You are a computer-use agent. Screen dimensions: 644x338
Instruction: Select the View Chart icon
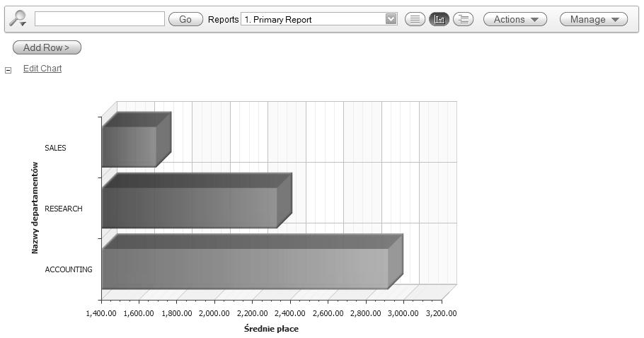point(439,19)
